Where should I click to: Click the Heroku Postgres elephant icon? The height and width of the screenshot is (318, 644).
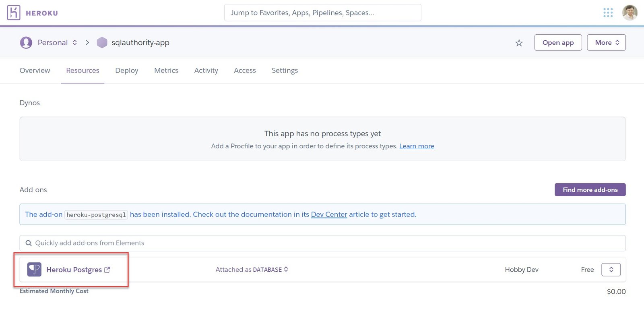(34, 269)
